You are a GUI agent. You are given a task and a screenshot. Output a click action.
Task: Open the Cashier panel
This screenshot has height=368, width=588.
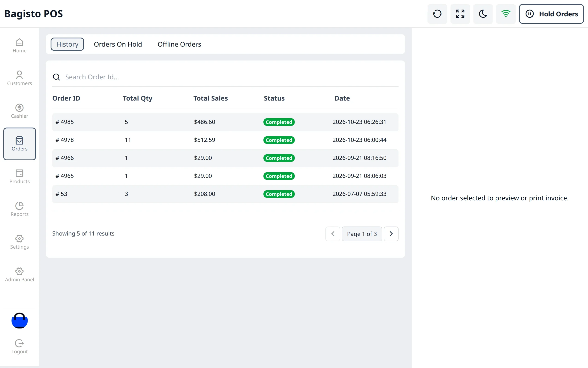point(20,111)
